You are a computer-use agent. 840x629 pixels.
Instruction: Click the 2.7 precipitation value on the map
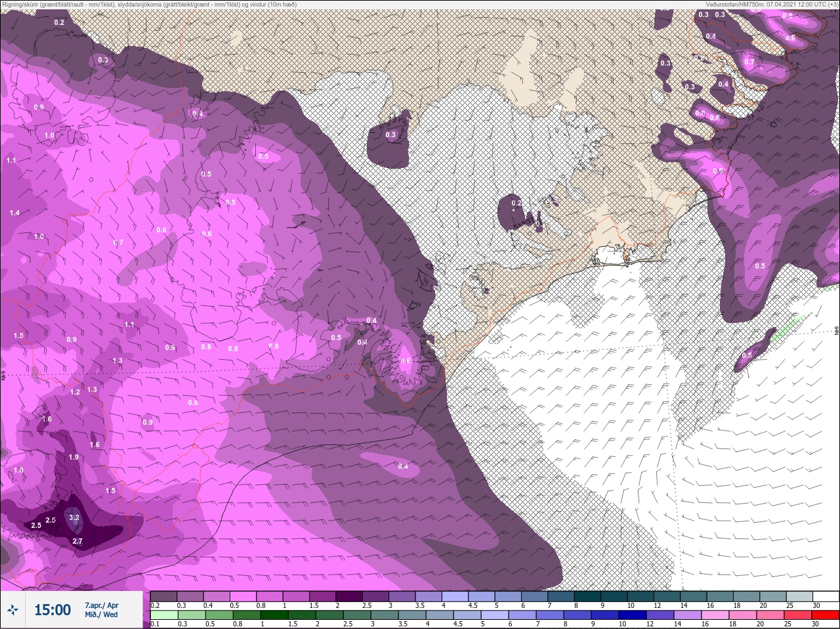click(x=77, y=541)
